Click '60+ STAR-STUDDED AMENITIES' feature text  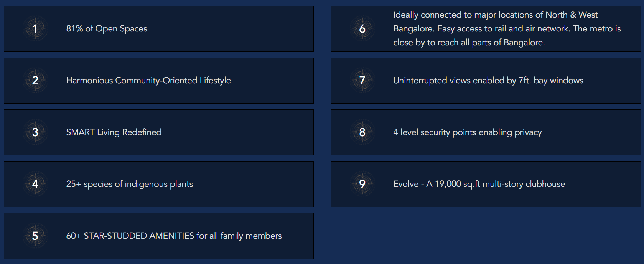(174, 236)
